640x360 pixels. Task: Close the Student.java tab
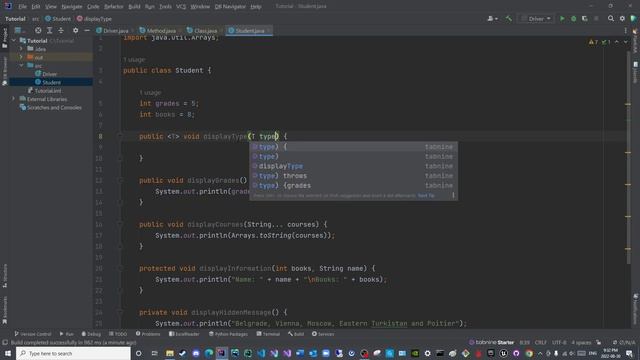point(269,31)
